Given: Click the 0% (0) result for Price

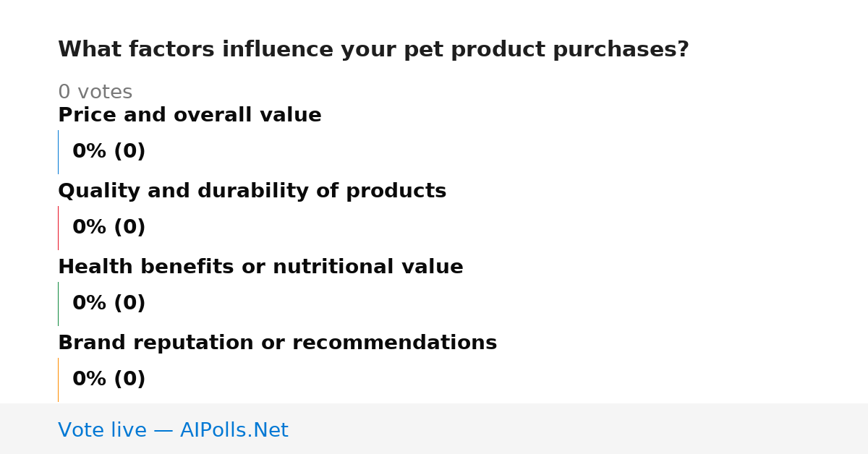Looking at the screenshot, I should (109, 152).
